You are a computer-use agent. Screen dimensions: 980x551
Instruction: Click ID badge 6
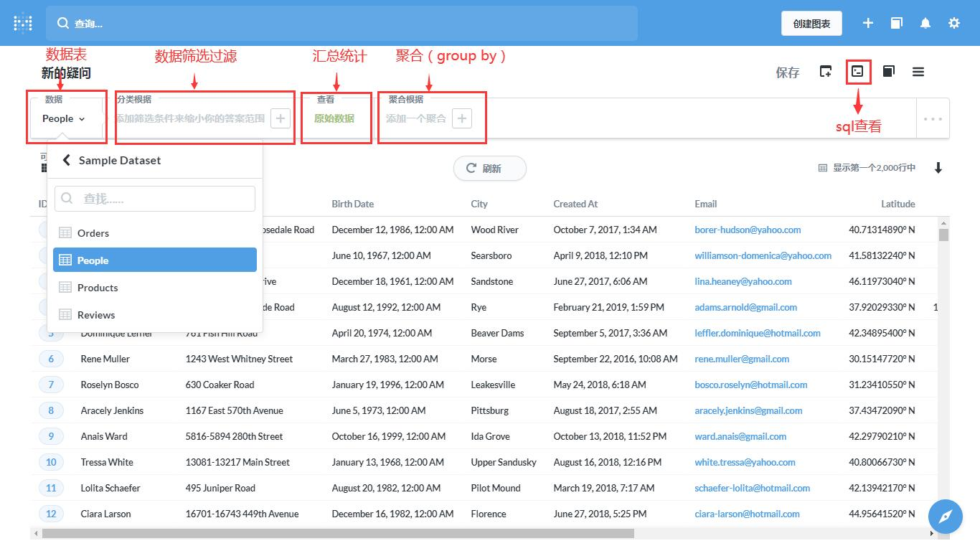pos(51,359)
